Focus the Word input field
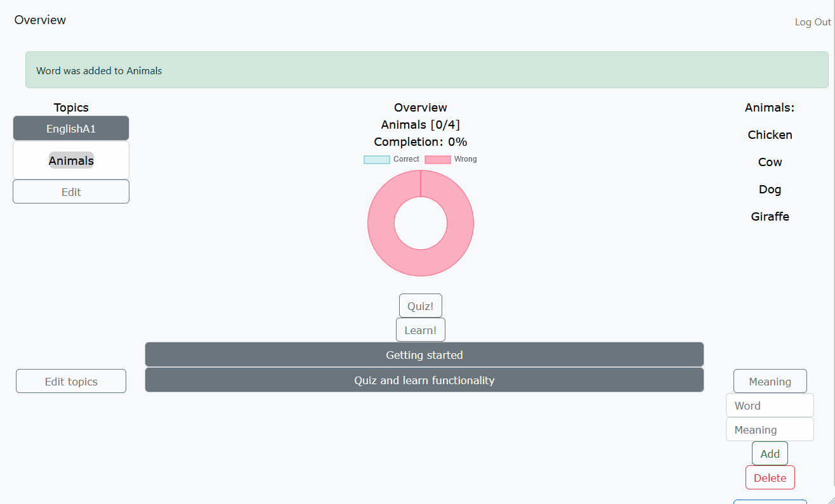The image size is (835, 504). click(x=770, y=406)
